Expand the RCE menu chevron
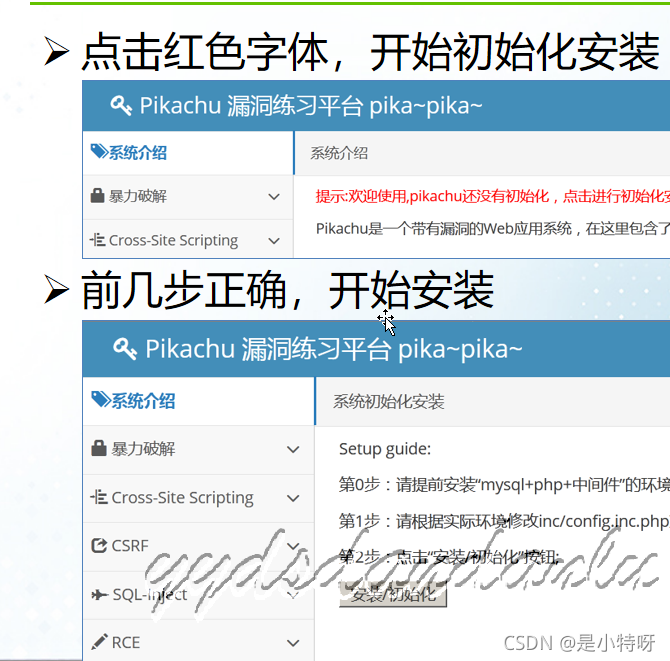This screenshot has height=661, width=670. click(x=293, y=643)
